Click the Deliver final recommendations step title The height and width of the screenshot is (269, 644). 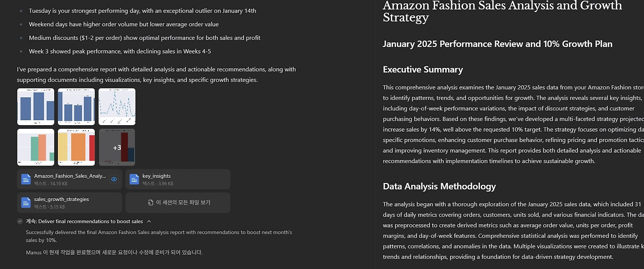[x=85, y=221]
